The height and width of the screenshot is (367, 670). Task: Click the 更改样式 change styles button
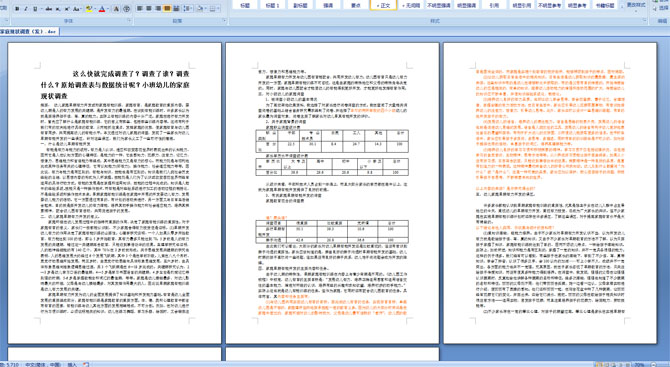click(x=636, y=5)
